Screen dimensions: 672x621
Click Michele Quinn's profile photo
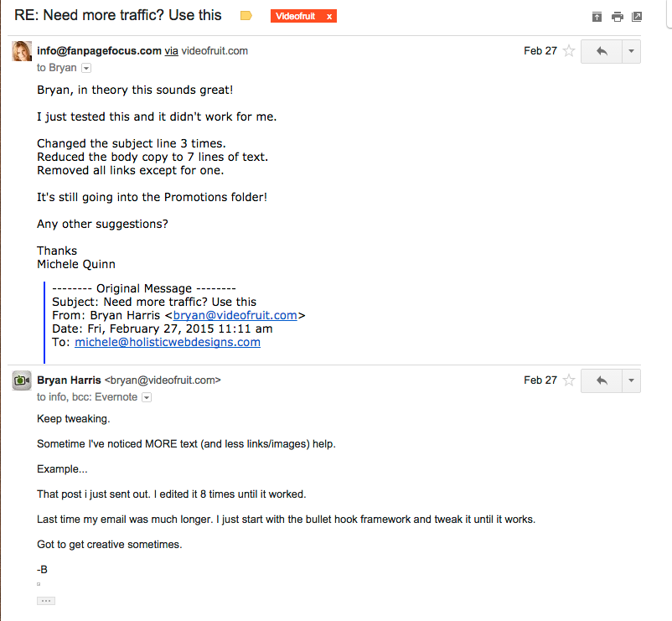coord(22,51)
